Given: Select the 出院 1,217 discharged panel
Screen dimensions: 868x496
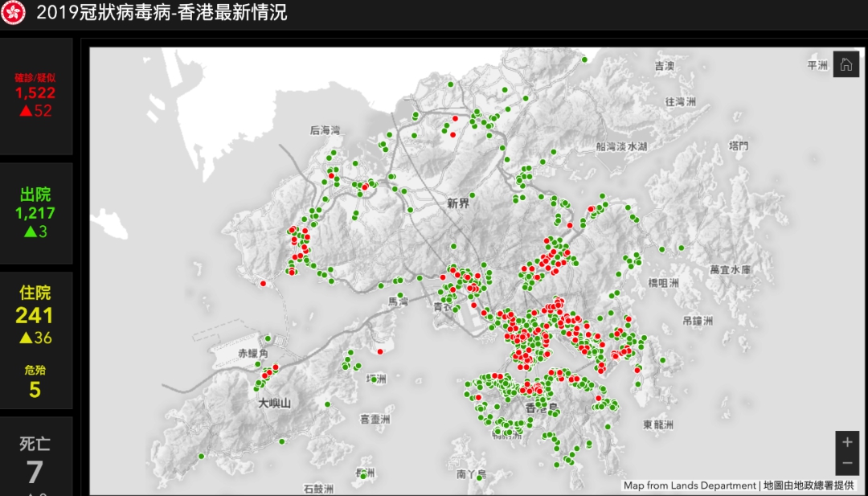Looking at the screenshot, I should tap(35, 213).
